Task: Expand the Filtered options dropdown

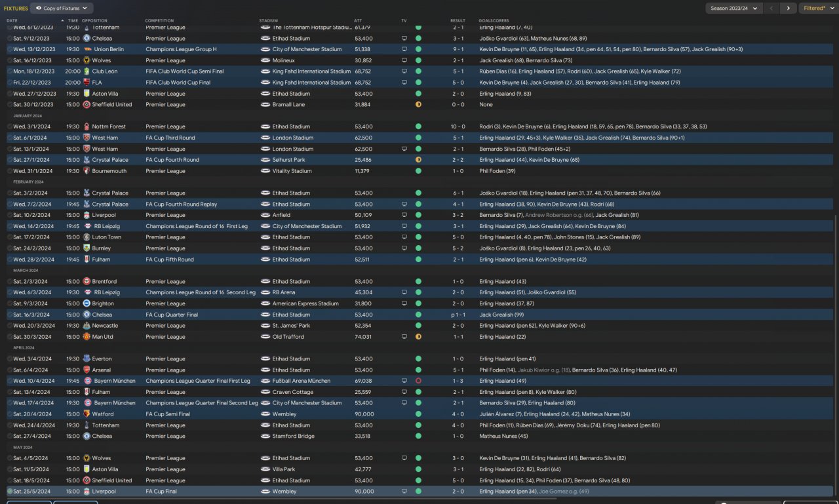Action: pos(818,9)
